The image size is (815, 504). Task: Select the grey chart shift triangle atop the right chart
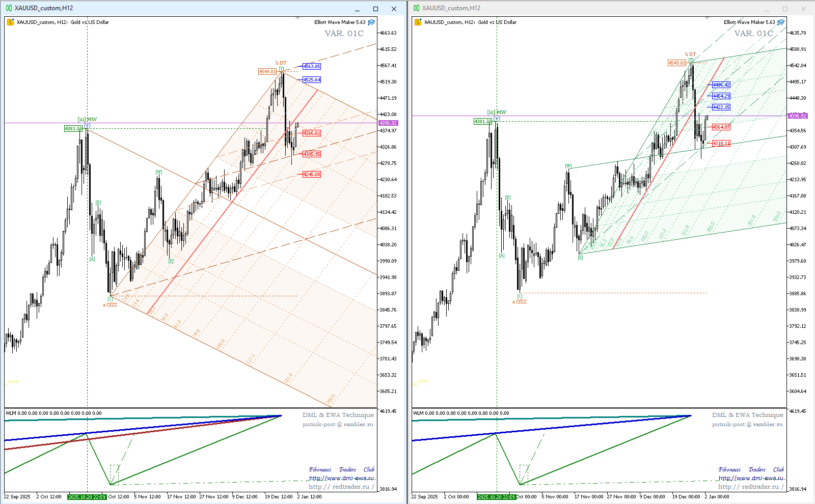tap(708, 18)
